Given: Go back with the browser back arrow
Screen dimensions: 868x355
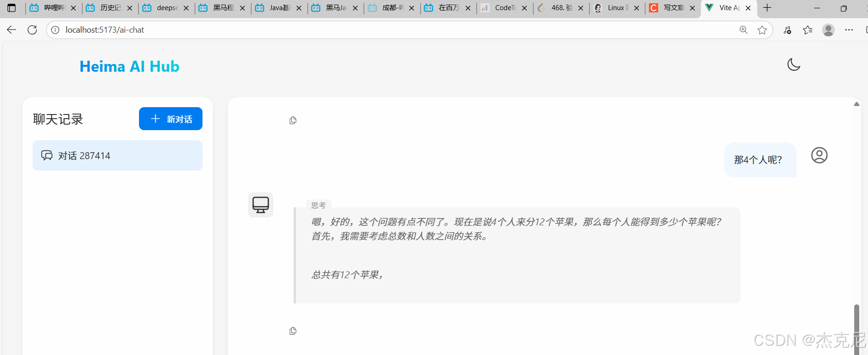Looking at the screenshot, I should click(12, 30).
